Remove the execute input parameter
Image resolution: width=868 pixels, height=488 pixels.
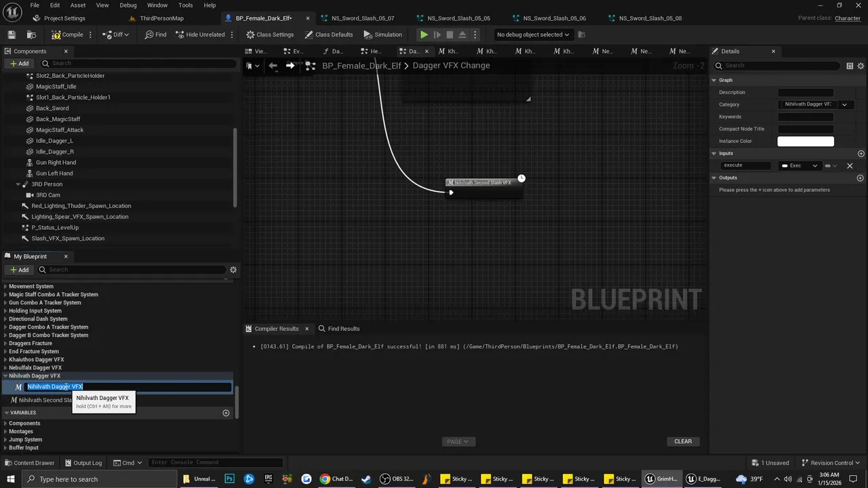point(850,165)
